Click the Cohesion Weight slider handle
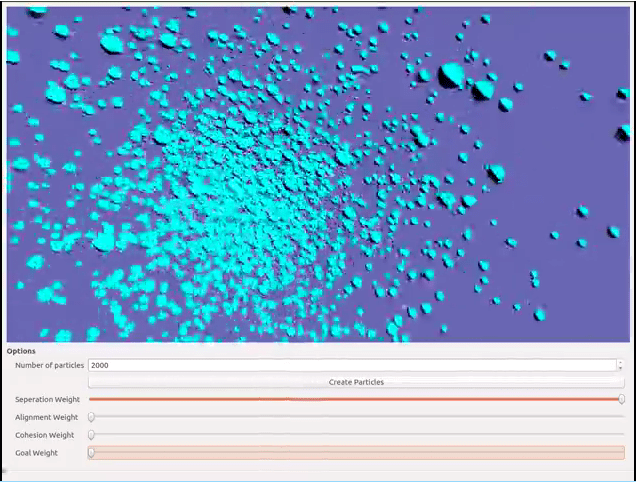Viewport: 636px width, 482px height. tap(91, 435)
